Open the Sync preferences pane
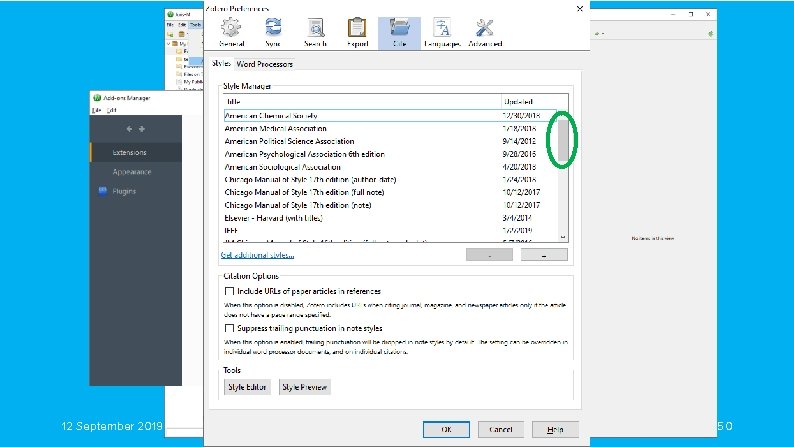Image resolution: width=794 pixels, height=447 pixels. [273, 33]
